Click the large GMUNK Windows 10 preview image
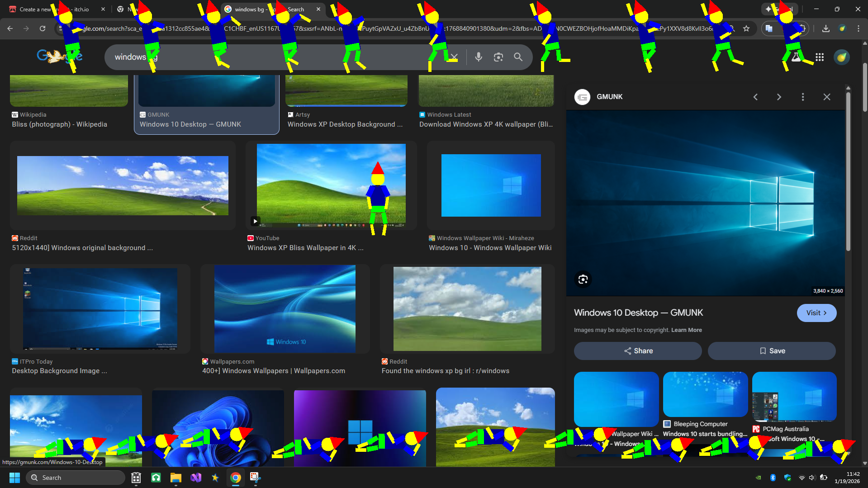 tap(705, 203)
